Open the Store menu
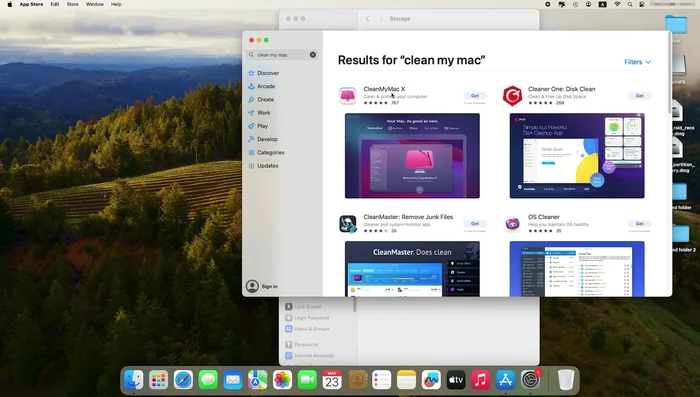700x397 pixels. coord(72,4)
